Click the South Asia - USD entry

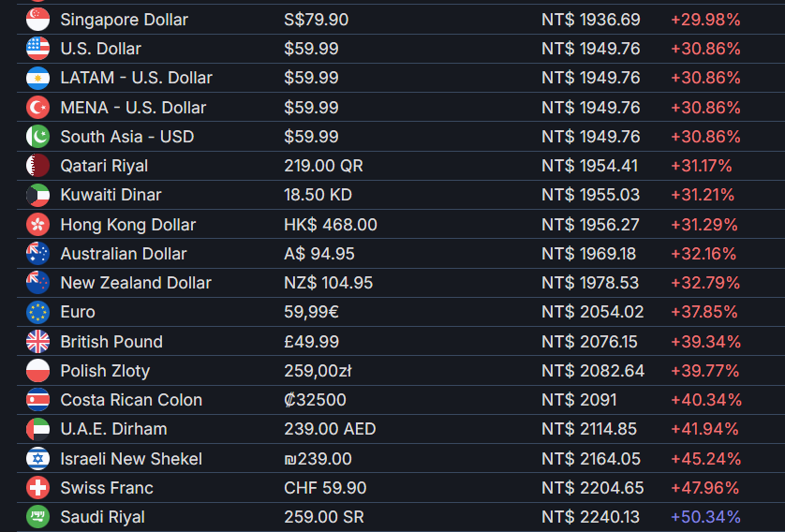point(127,137)
